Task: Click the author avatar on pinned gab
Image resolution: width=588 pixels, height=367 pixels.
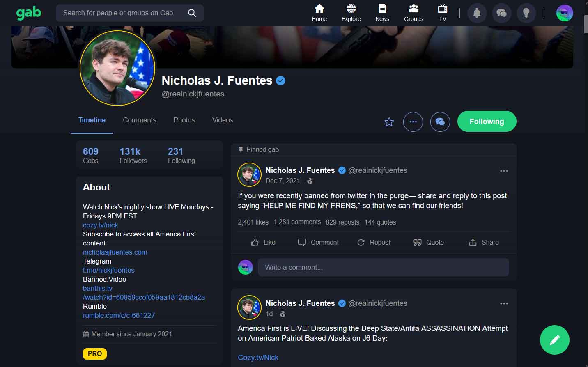Action: tap(250, 175)
